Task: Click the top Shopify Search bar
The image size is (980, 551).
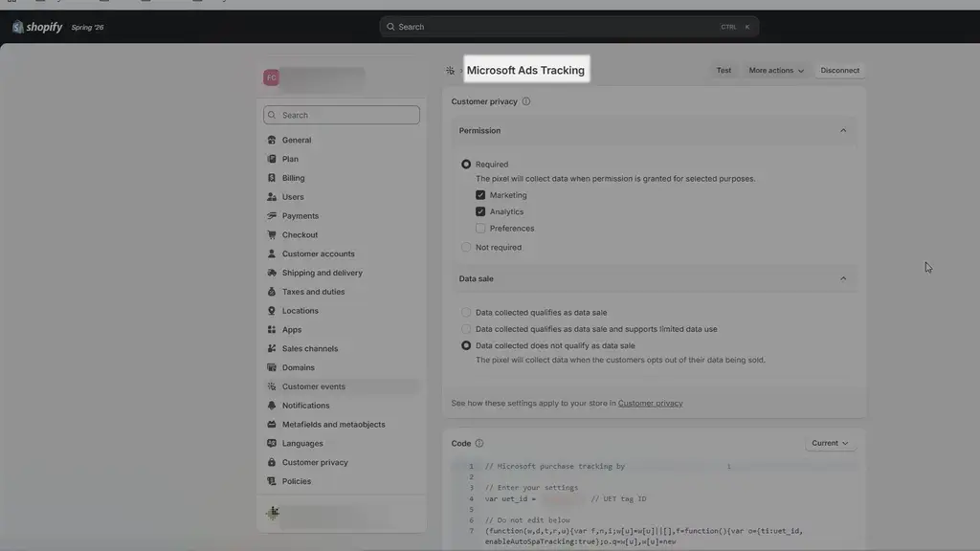Action: coord(568,27)
